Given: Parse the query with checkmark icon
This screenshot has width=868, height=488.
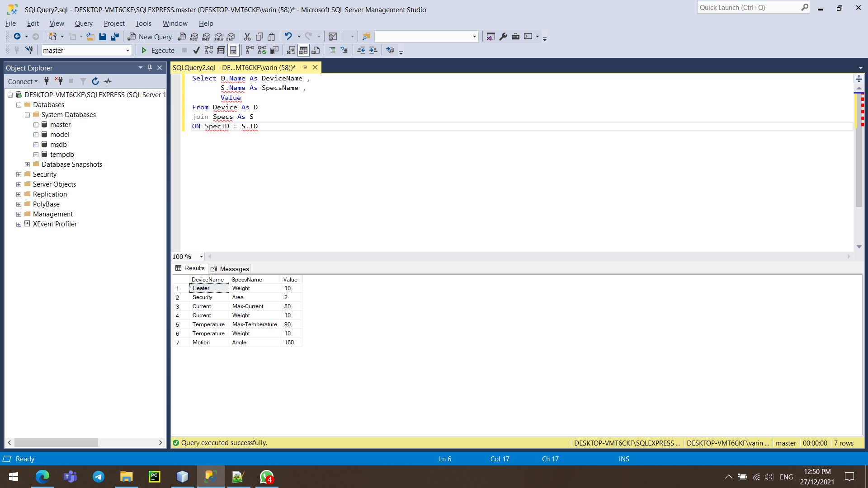Looking at the screenshot, I should (x=196, y=50).
